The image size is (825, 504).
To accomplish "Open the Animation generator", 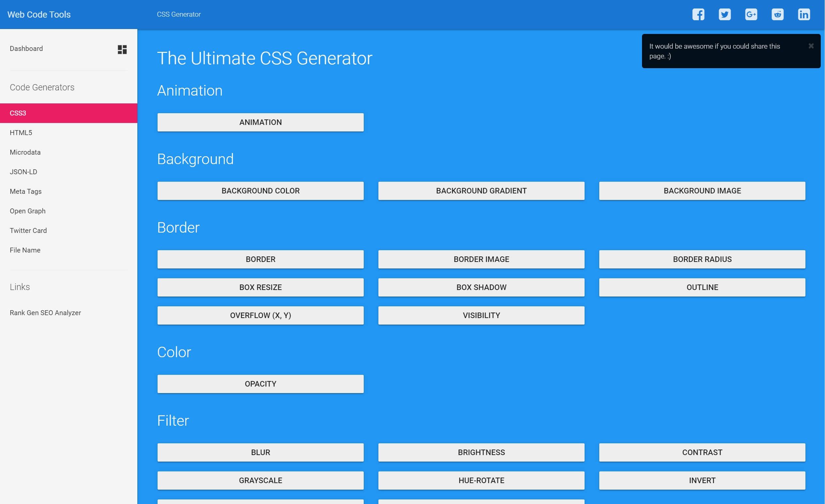I will point(260,122).
